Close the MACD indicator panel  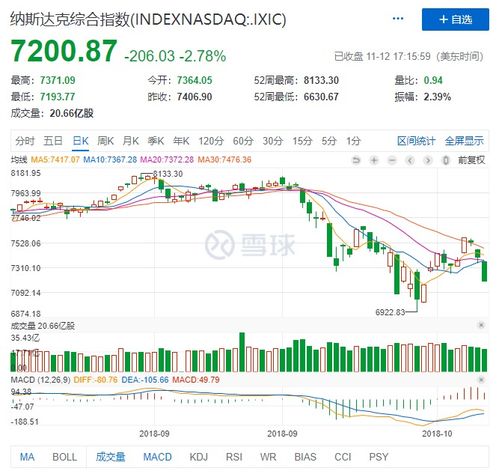tap(481, 379)
